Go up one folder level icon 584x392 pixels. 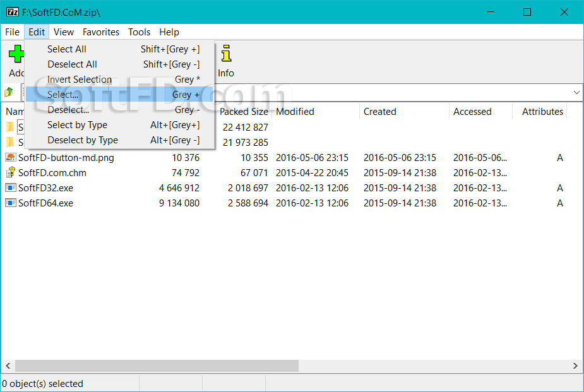click(9, 92)
